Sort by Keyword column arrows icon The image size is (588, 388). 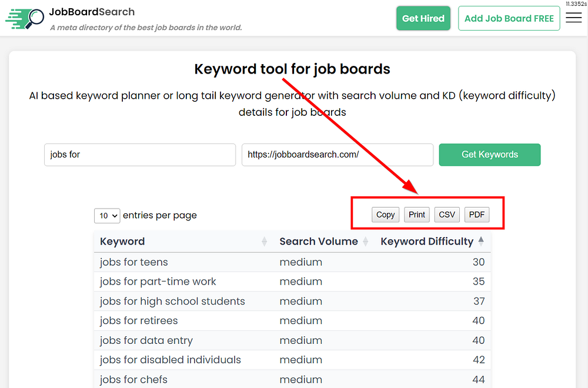point(264,242)
